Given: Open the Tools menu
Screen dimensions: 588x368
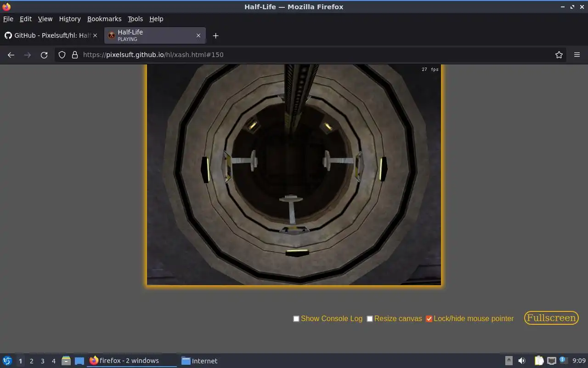Looking at the screenshot, I should click(135, 19).
